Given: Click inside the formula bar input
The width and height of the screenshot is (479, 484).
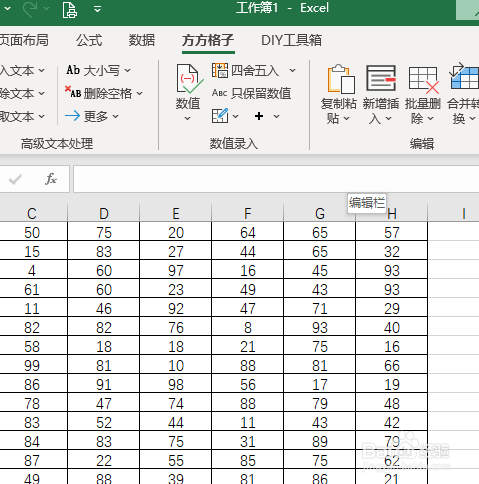Looking at the screenshot, I should [276, 179].
